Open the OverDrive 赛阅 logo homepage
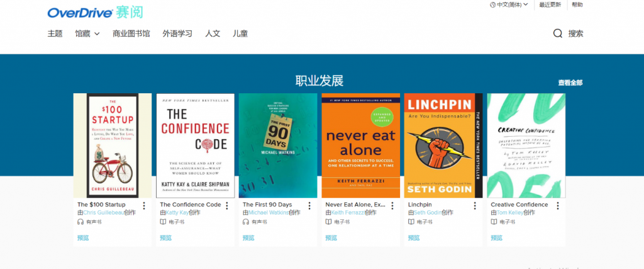Image resolution: width=644 pixels, height=269 pixels. point(95,13)
